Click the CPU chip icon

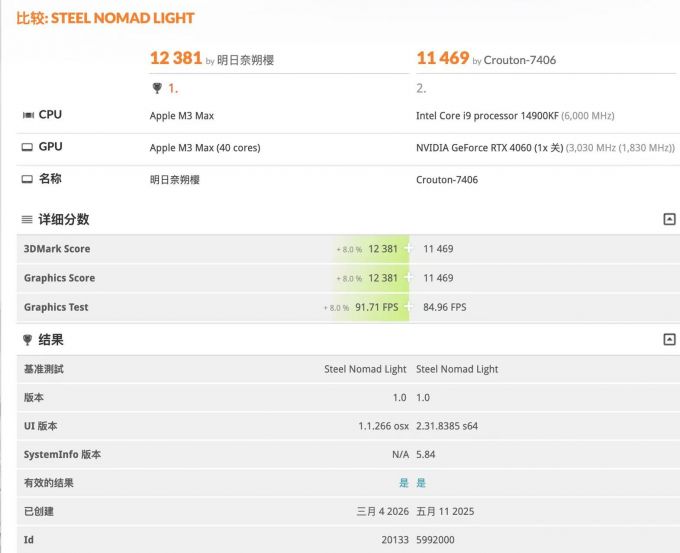pos(27,115)
